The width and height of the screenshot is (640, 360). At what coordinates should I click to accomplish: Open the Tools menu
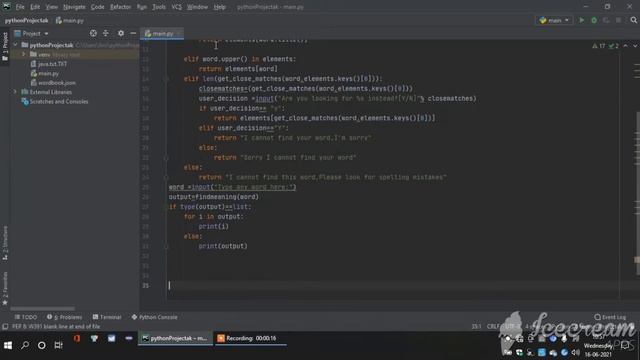(159, 7)
